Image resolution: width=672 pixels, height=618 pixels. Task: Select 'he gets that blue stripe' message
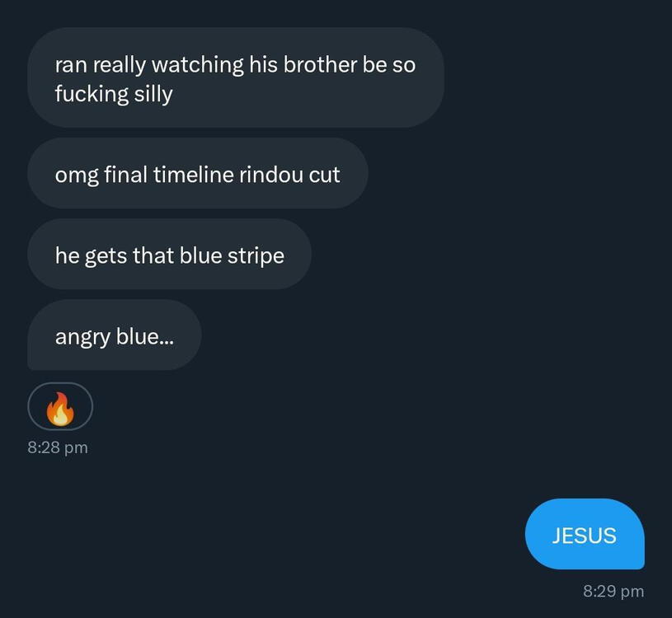(169, 254)
